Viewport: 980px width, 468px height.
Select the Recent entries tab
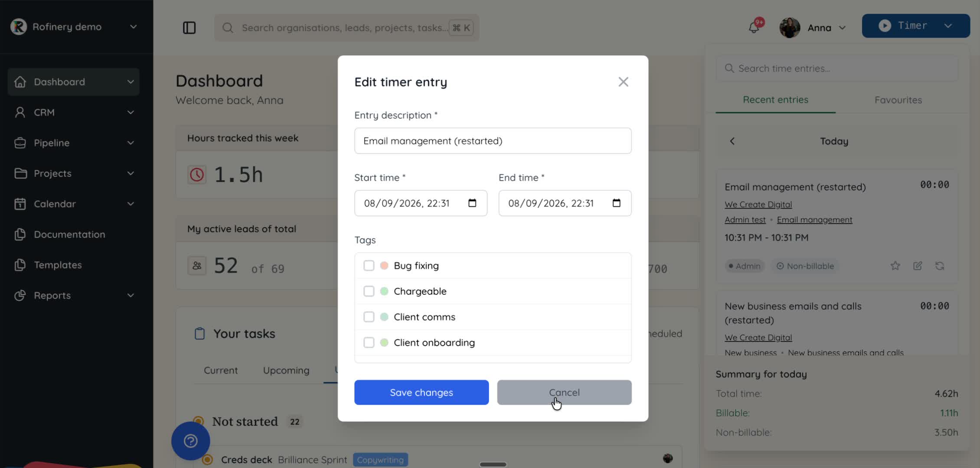click(x=775, y=100)
